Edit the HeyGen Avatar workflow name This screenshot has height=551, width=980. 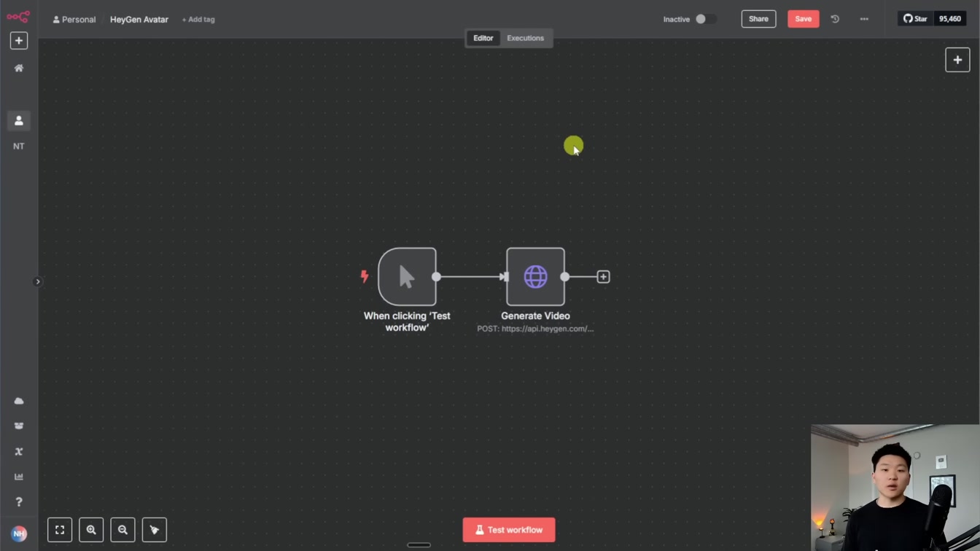click(139, 20)
